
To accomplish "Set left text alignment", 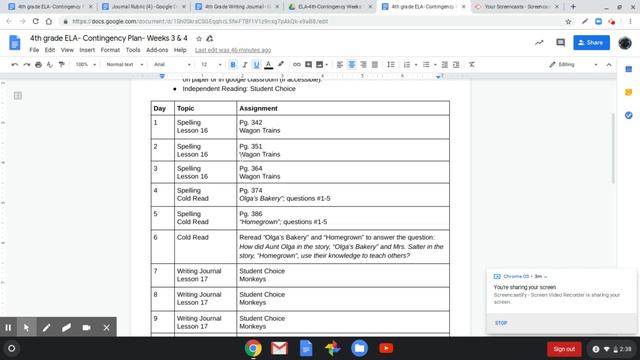I will tap(340, 64).
